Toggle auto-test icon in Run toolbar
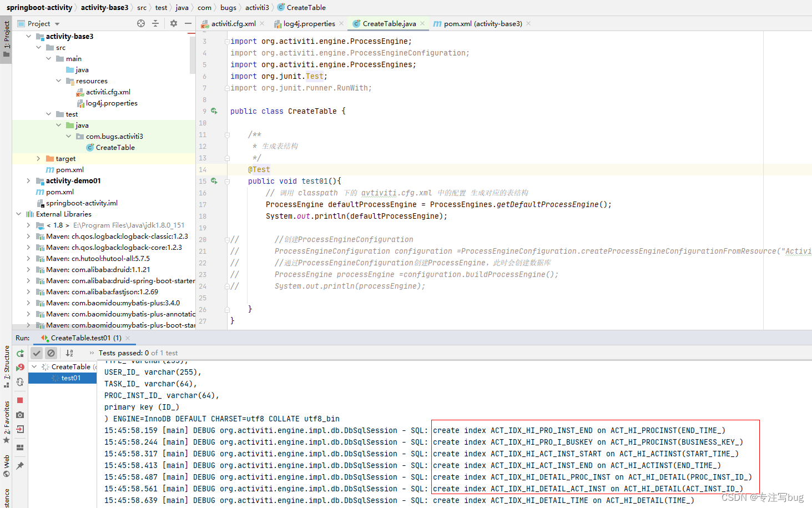812x508 pixels. [20, 382]
